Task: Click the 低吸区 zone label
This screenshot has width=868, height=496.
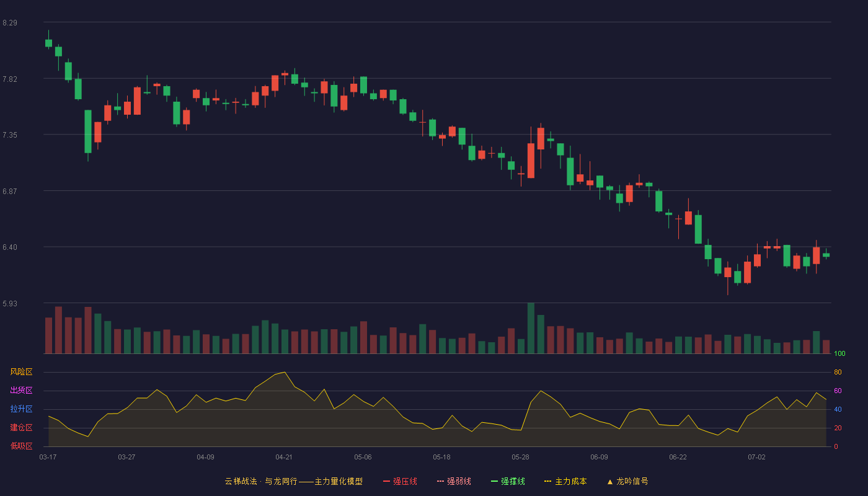Action: pyautogui.click(x=21, y=446)
